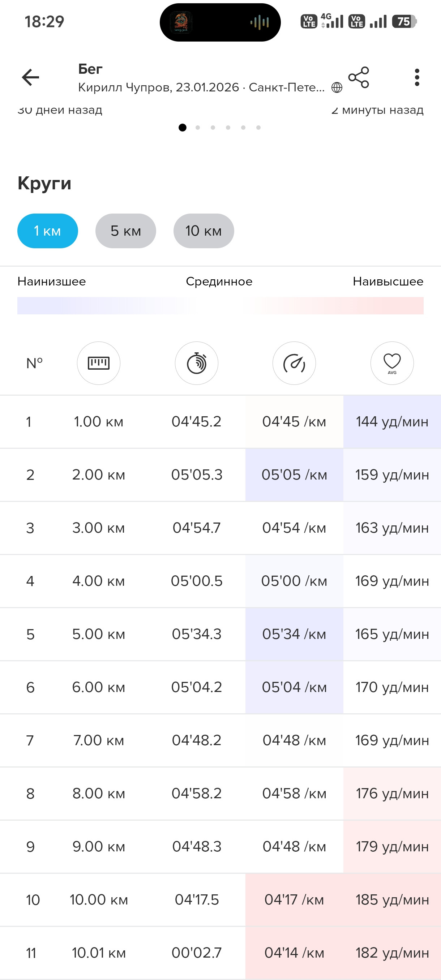This screenshot has height=980, width=441.
Task: Tap the back arrow icon
Action: pos(30,78)
